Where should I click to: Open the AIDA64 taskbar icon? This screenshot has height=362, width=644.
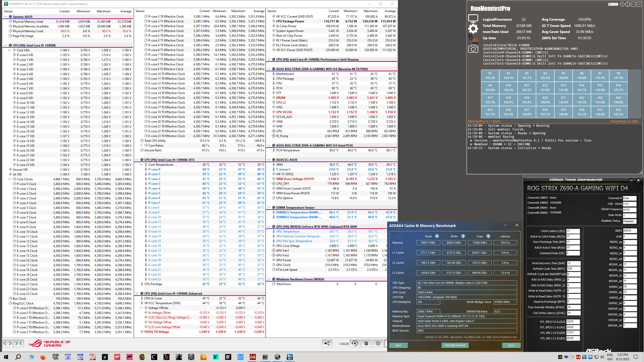[x=253, y=357]
